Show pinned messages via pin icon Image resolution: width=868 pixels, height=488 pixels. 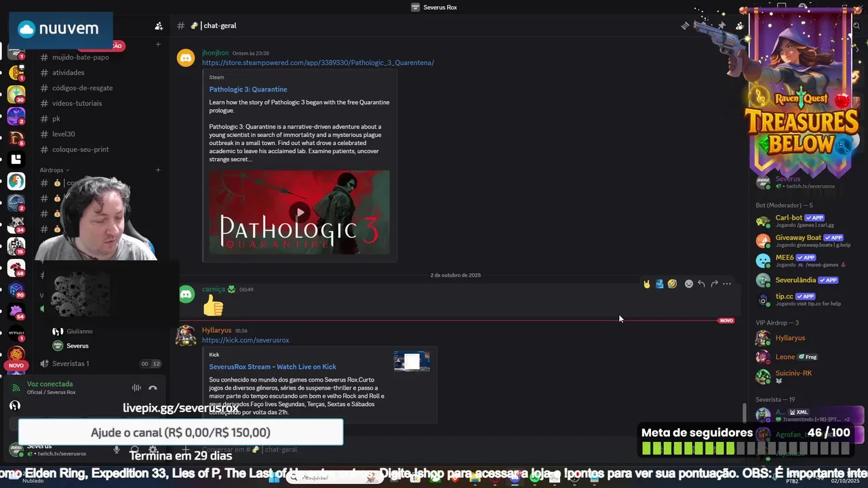click(722, 26)
